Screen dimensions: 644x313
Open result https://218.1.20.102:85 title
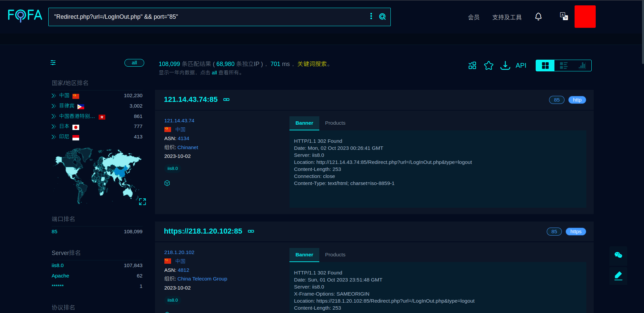tap(203, 231)
